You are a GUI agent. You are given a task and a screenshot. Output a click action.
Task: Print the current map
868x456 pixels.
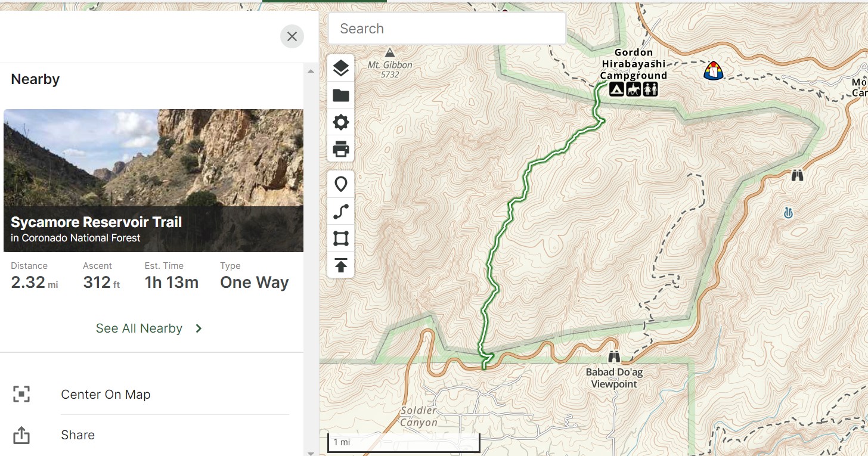[x=340, y=149]
